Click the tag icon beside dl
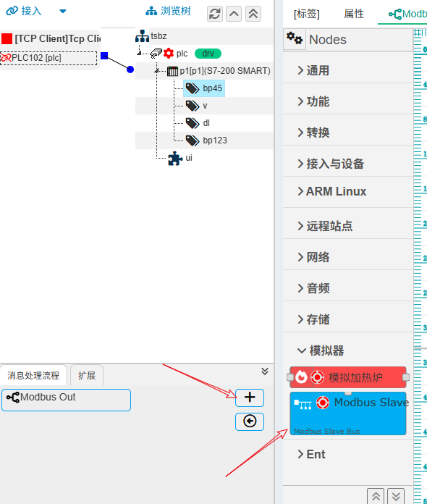The height and width of the screenshot is (504, 427). pyautogui.click(x=193, y=123)
